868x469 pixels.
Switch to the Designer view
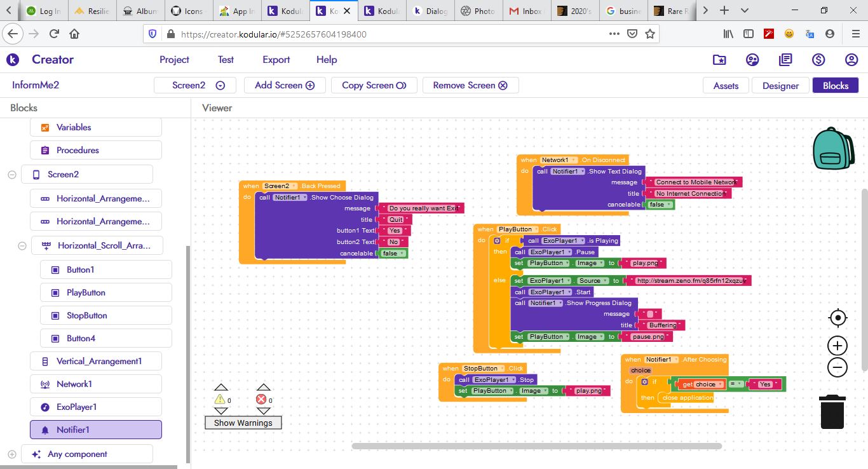click(780, 86)
